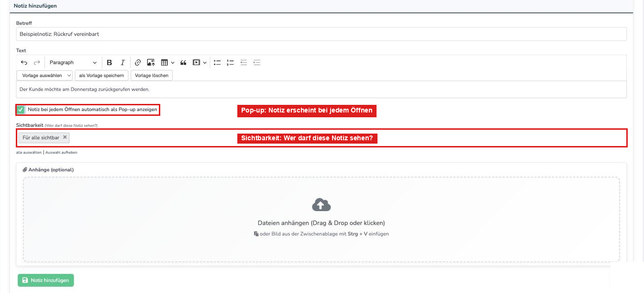Viewport: 644px width, 293px height.
Task: Insert media with the media icon
Action: [x=197, y=63]
